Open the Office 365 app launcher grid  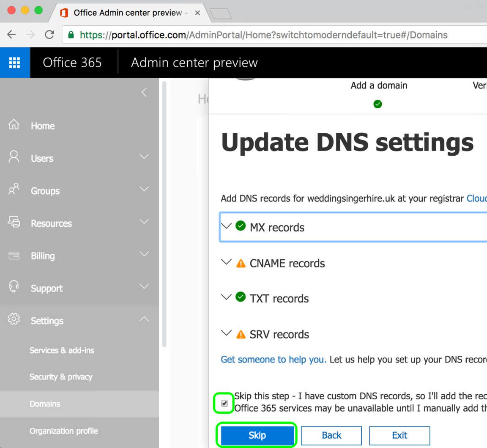point(15,63)
